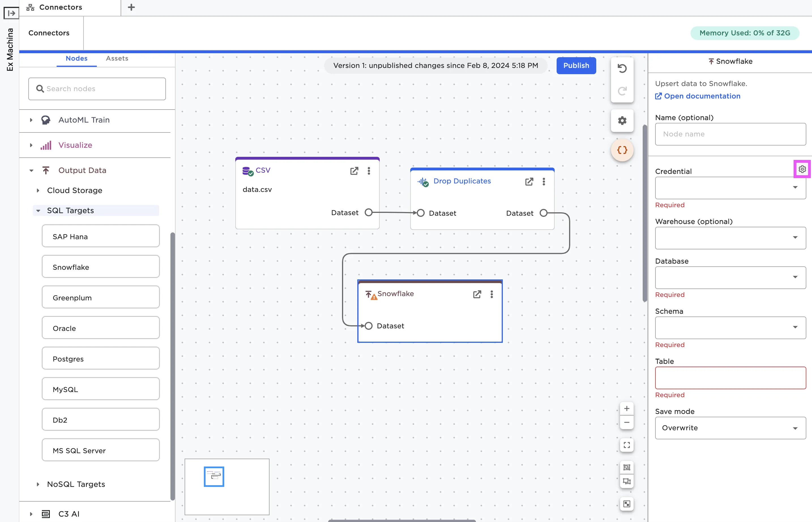Click the Search nodes input field
The height and width of the screenshot is (522, 812).
(x=97, y=89)
